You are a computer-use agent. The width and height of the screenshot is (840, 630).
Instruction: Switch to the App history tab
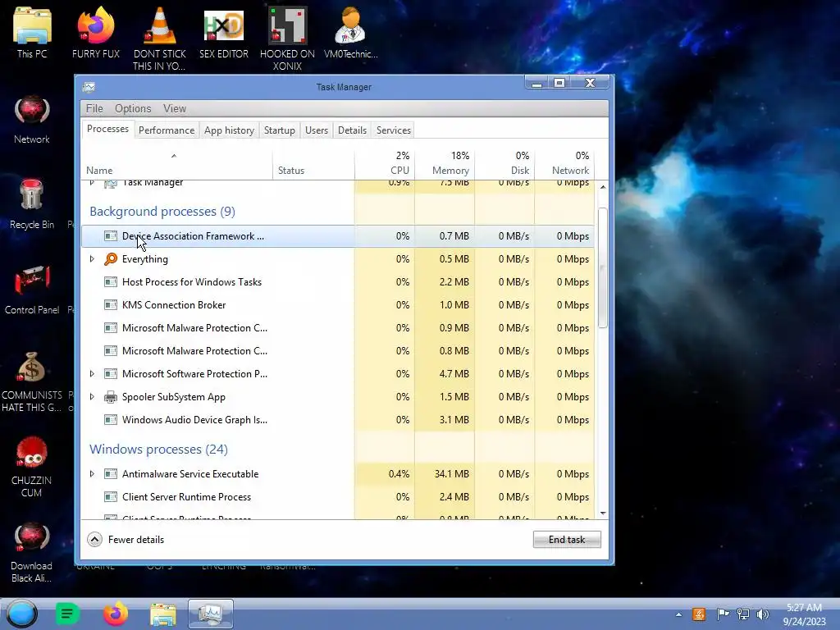(230, 130)
